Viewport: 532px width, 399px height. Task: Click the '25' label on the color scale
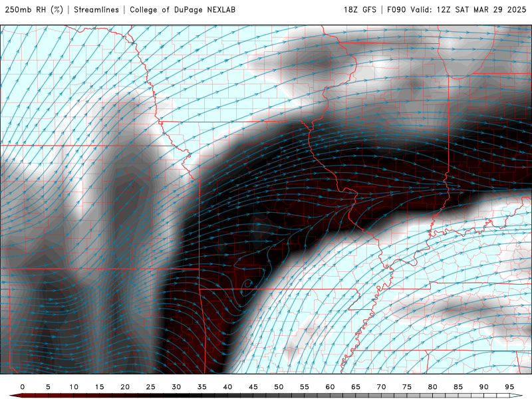coord(151,387)
